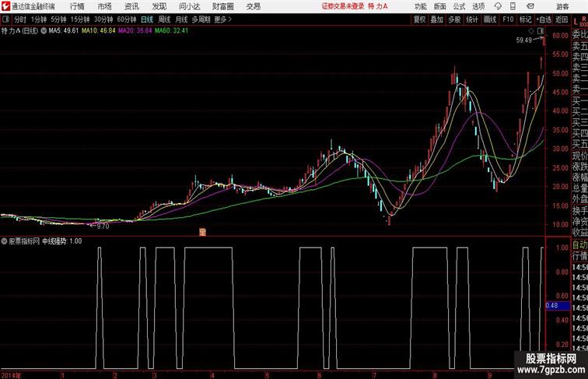
Task: Click the 复权 toolbar button
Action: click(x=420, y=19)
